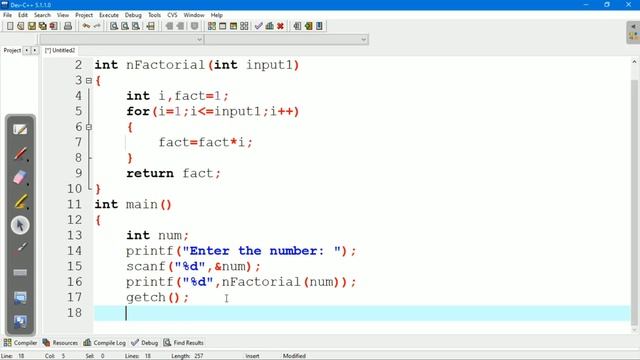The width and height of the screenshot is (640, 360).
Task: Open the Edit menu
Action: pyautogui.click(x=23, y=15)
